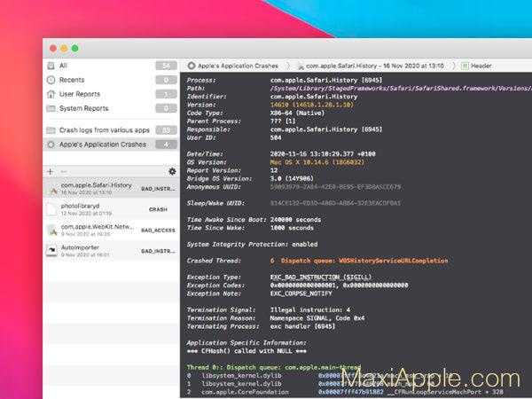Viewport: 532px width, 399px height.
Task: Click the WebKit.Netw report file icon
Action: click(x=52, y=230)
